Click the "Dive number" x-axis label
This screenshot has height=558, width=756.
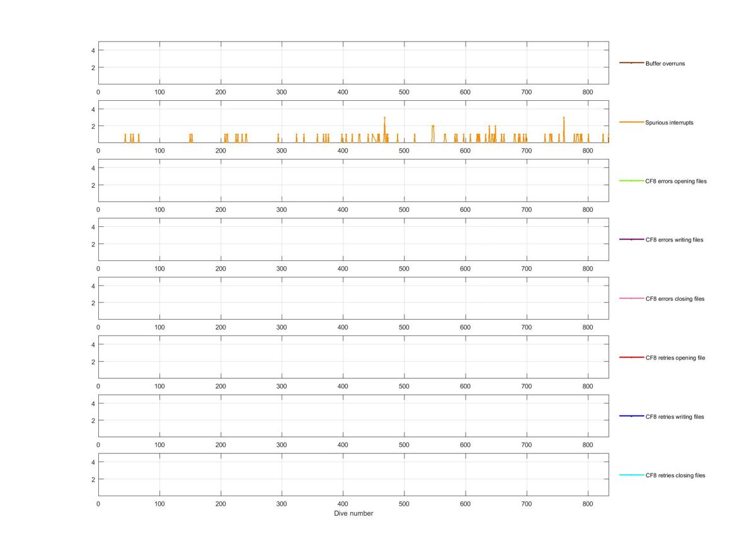[x=353, y=513]
